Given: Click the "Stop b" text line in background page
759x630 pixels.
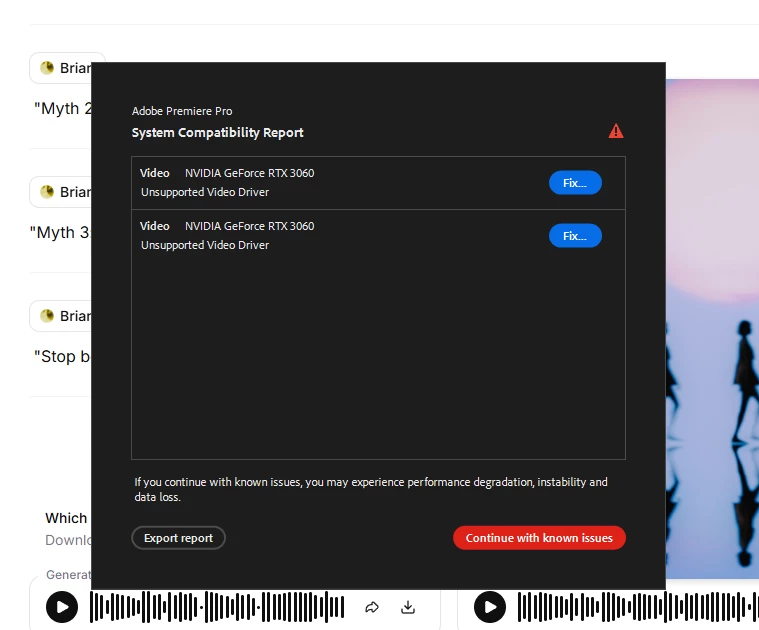Looking at the screenshot, I should pos(62,357).
